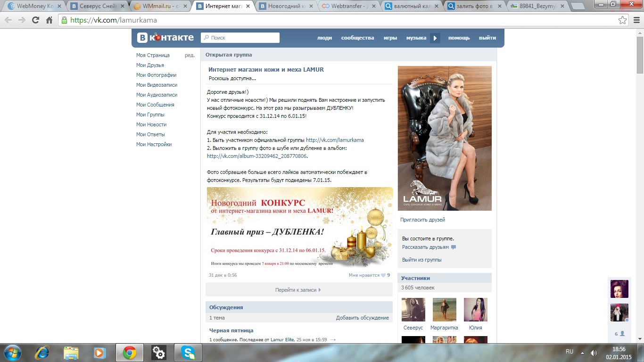Click выйти to log out
The image size is (644, 362).
[x=487, y=38]
